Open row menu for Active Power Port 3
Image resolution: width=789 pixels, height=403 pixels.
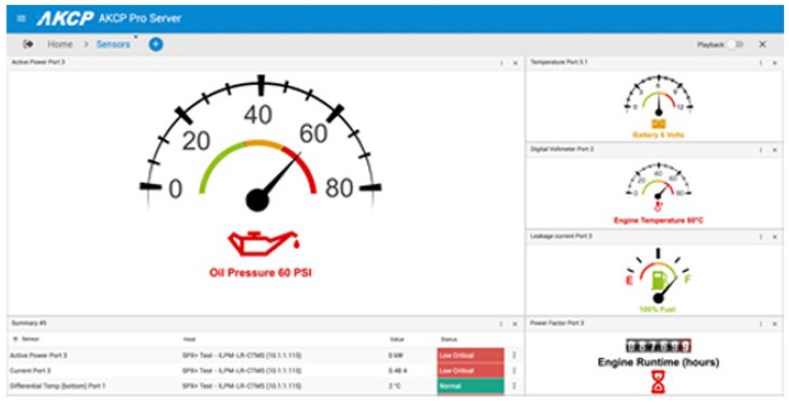coord(514,355)
